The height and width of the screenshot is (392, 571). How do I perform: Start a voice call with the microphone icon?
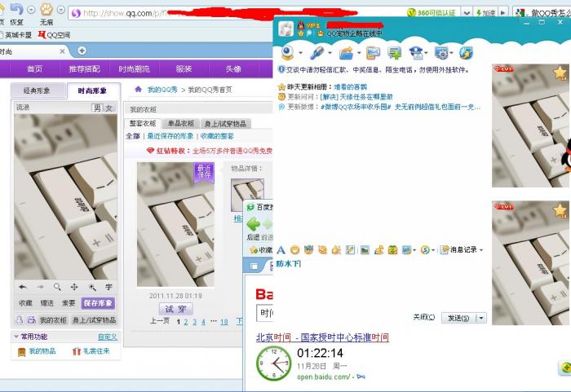tap(316, 53)
